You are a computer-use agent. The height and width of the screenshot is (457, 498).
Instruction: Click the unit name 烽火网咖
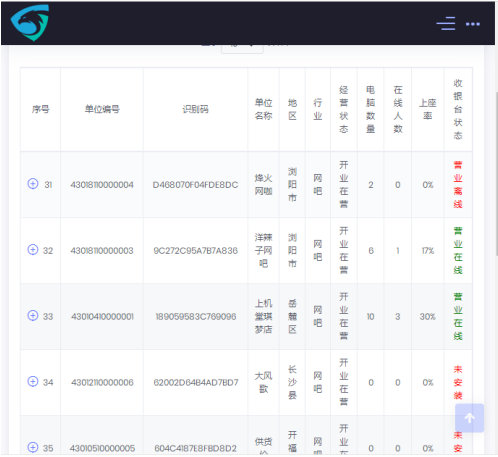coord(263,184)
